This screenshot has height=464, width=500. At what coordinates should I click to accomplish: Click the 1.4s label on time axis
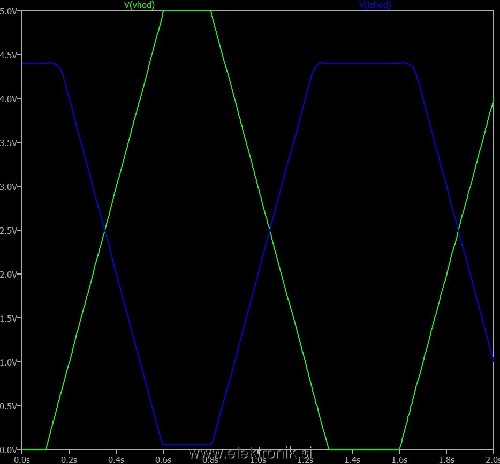click(x=352, y=460)
